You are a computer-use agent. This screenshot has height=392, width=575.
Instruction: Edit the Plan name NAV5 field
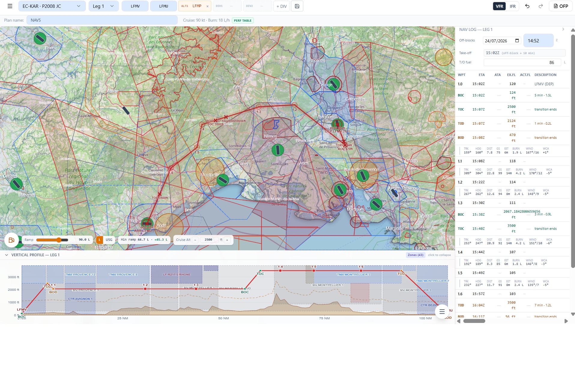point(102,20)
